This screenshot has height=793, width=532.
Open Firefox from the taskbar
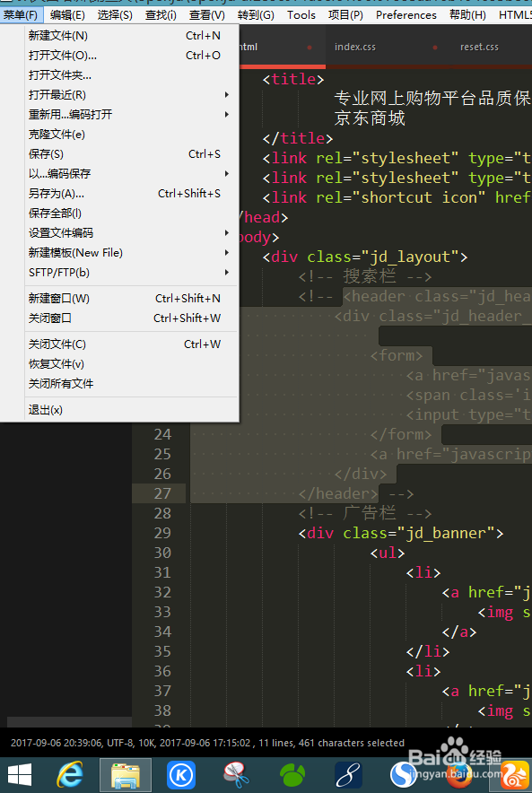click(x=458, y=775)
